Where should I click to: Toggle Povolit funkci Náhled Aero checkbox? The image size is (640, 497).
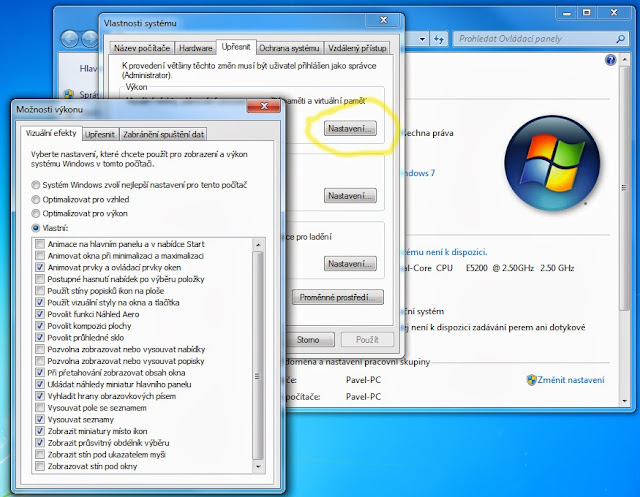coord(40,314)
